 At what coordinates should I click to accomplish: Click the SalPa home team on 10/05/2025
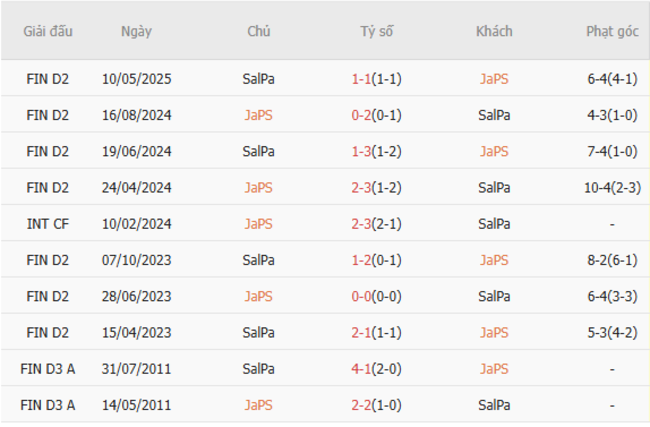tap(258, 78)
